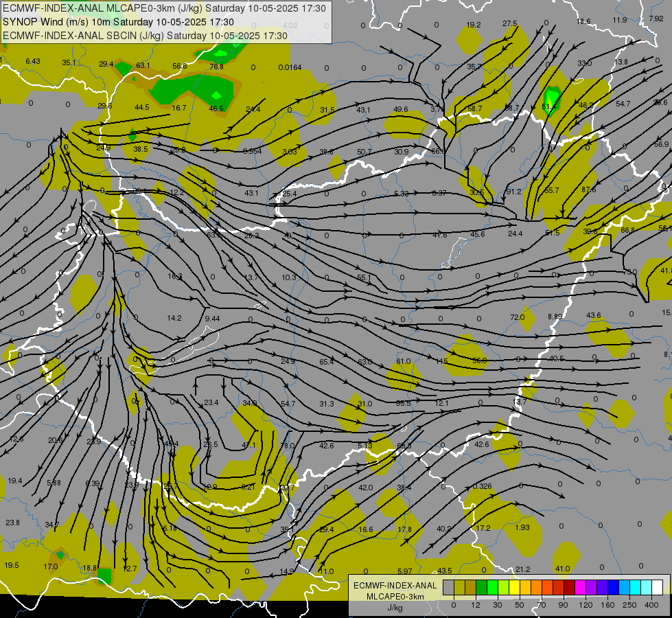This screenshot has height=618, width=672.
Task: Click the map value 5.97
Action: click(404, 571)
